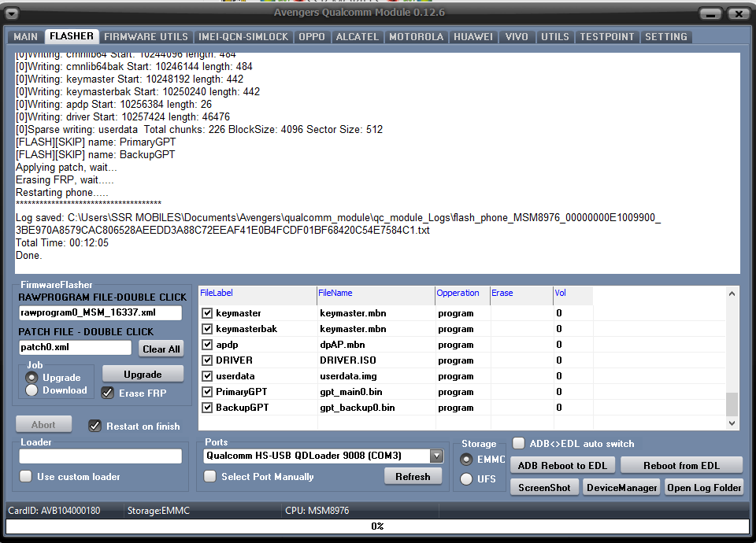Uncheck the keymaster partition row

(207, 313)
